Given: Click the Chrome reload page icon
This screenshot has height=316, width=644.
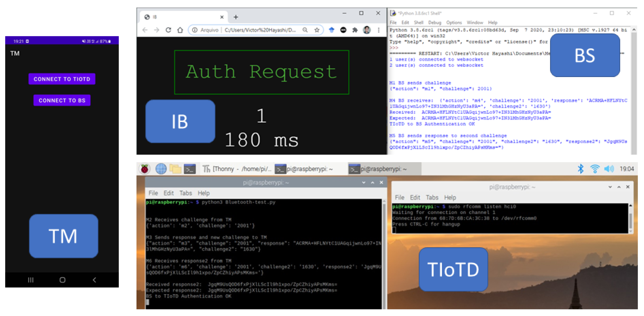Looking at the screenshot, I should [168, 30].
